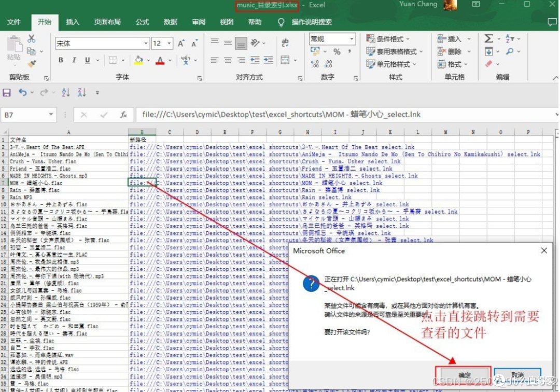Apply the red font color A

[160, 60]
